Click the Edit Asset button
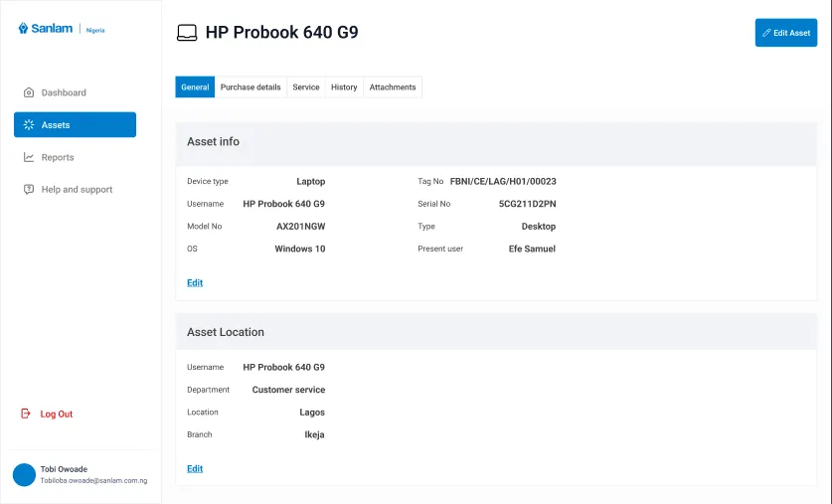832x504 pixels. pos(786,33)
